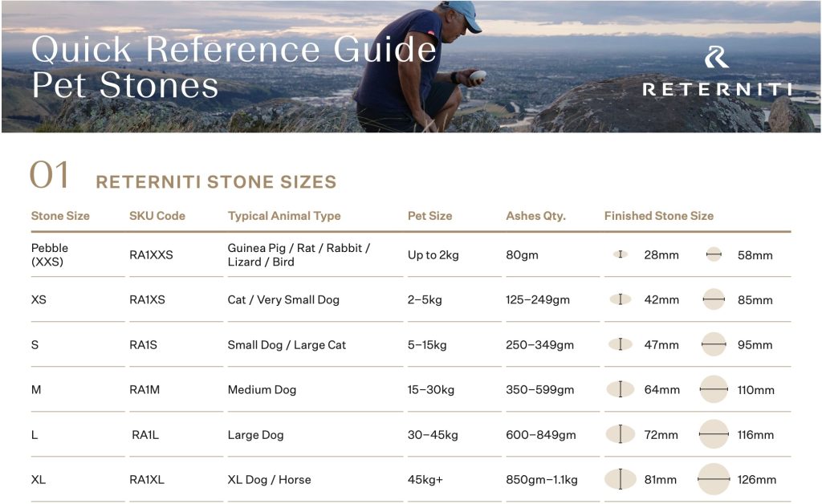This screenshot has height=504, width=822.
Task: Click the top-view stone icon beside 110mm
Action: (x=714, y=389)
